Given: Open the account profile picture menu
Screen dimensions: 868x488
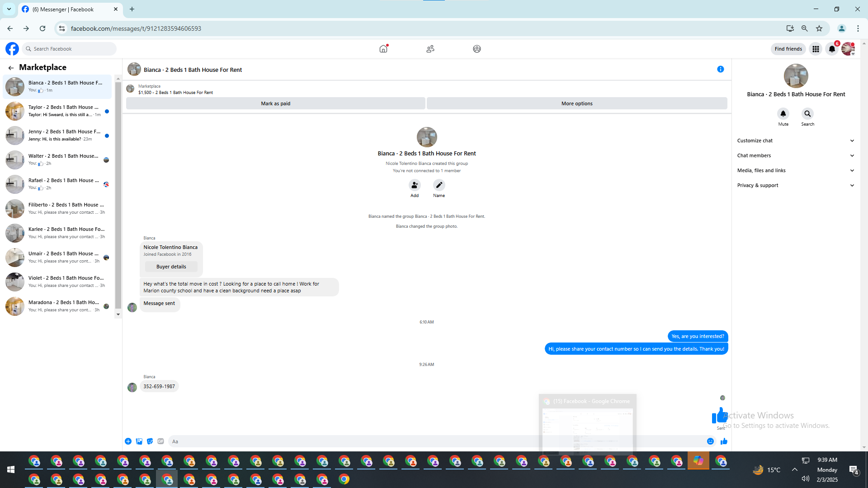Looking at the screenshot, I should (848, 49).
